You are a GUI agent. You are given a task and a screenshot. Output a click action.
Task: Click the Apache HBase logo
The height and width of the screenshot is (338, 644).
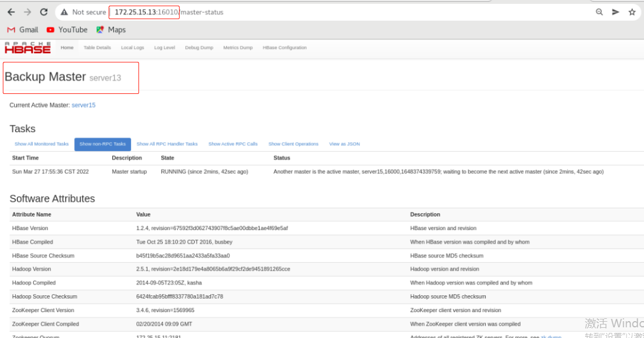(28, 48)
